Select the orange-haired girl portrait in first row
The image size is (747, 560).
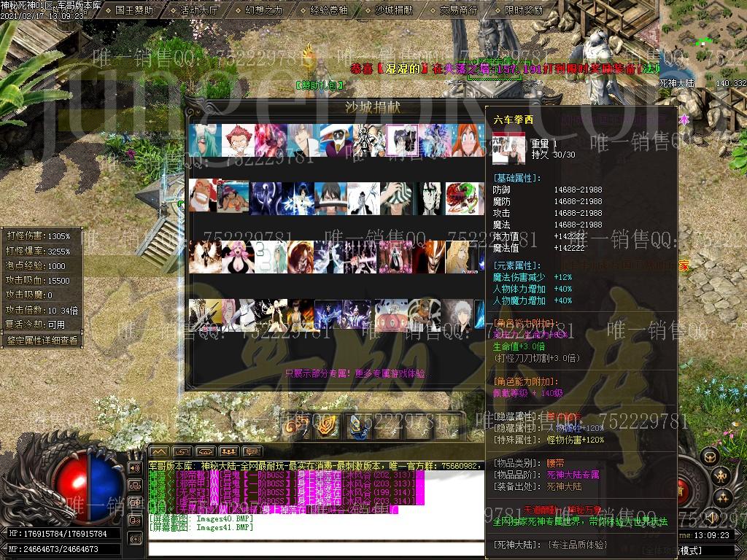pos(468,140)
